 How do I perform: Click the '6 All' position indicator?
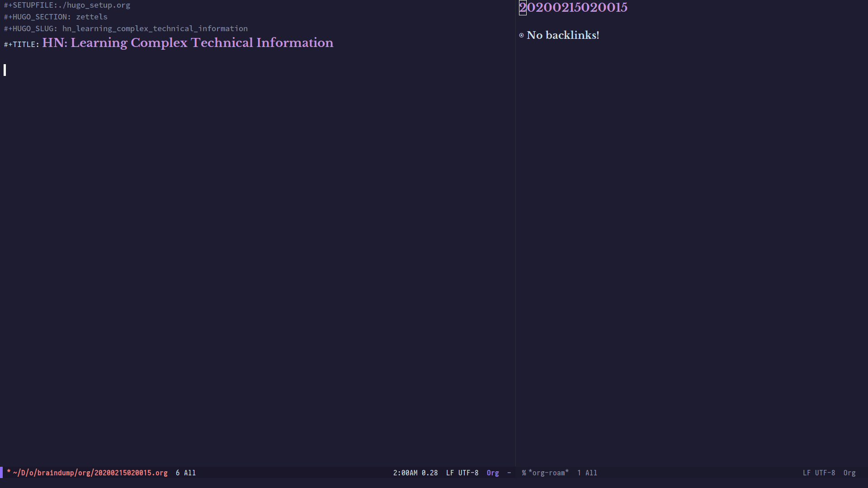(x=185, y=473)
